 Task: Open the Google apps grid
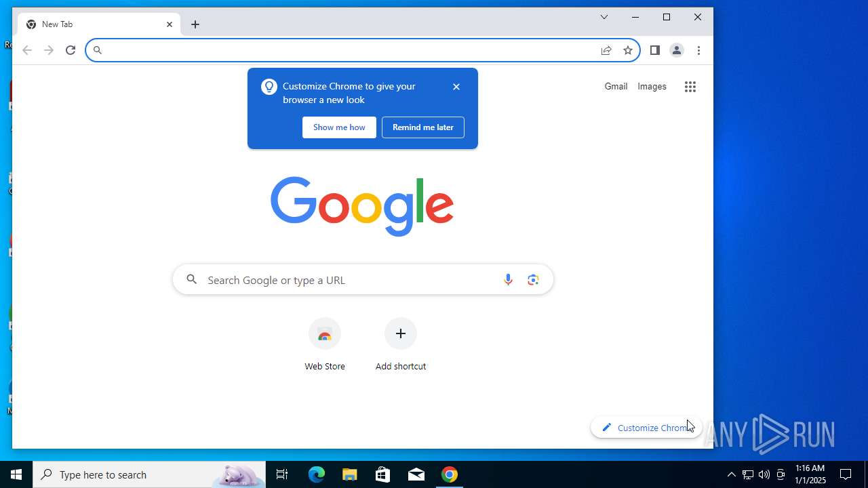pos(690,87)
